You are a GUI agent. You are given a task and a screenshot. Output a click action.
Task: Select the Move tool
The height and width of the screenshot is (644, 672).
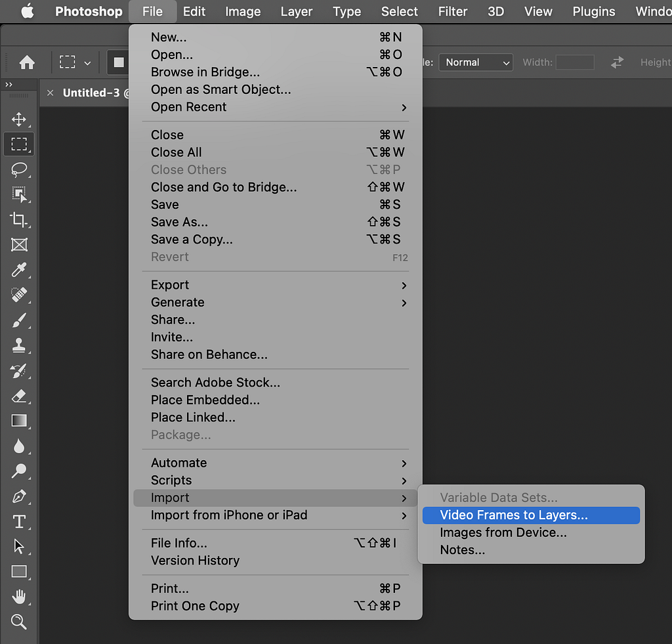(19, 119)
